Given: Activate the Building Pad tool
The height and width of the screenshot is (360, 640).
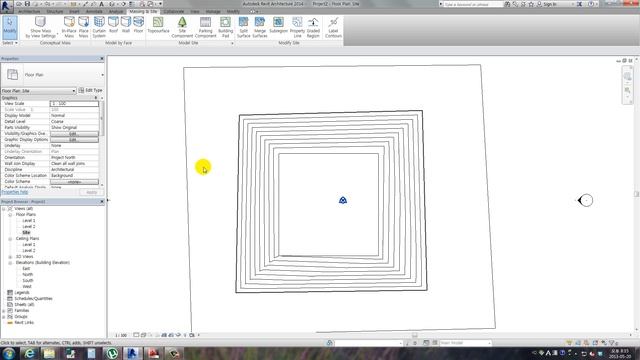Looking at the screenshot, I should tap(225, 27).
